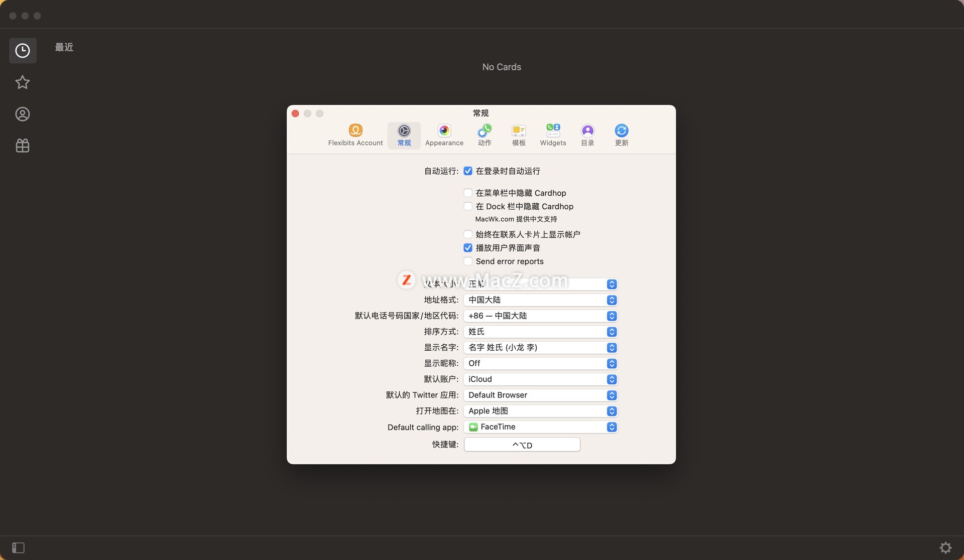The height and width of the screenshot is (560, 964).
Task: Open the settings gear icon at bottom right
Action: click(x=945, y=547)
